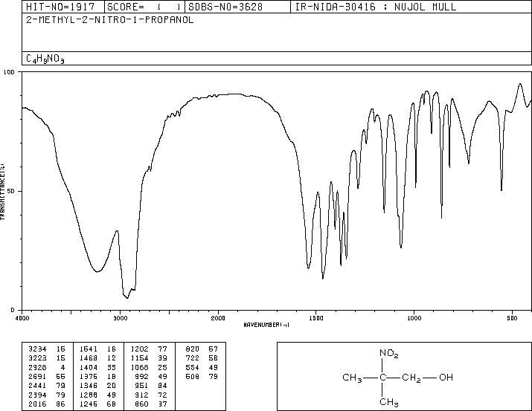Screen dimensions: 532x411
Task: Click the peak table row 2691 66
Action: tap(47, 376)
